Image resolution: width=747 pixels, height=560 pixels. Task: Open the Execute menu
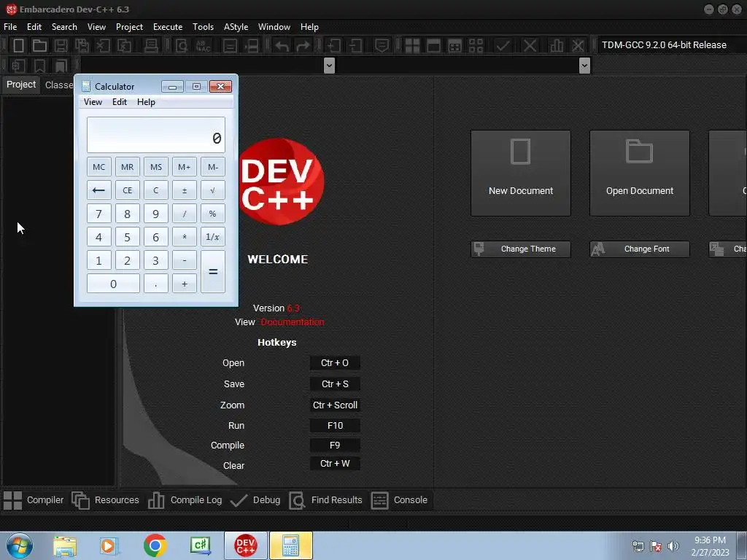(168, 27)
